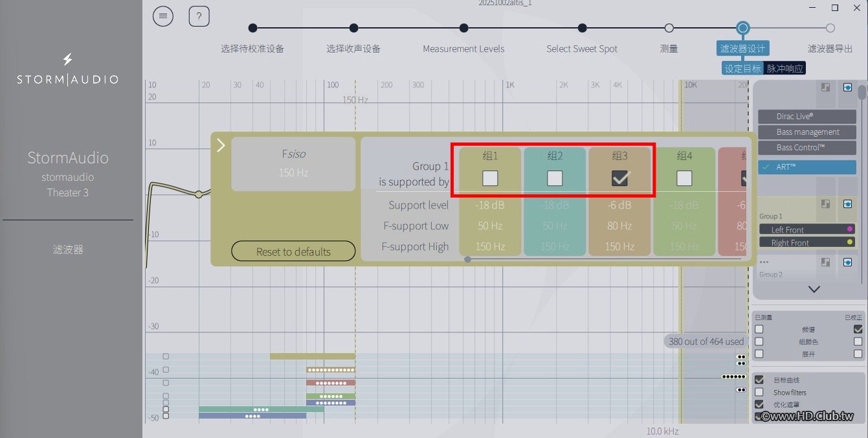The width and height of the screenshot is (868, 438).
Task: Click 组1 F-support Low 50 Hz value
Action: click(x=490, y=225)
